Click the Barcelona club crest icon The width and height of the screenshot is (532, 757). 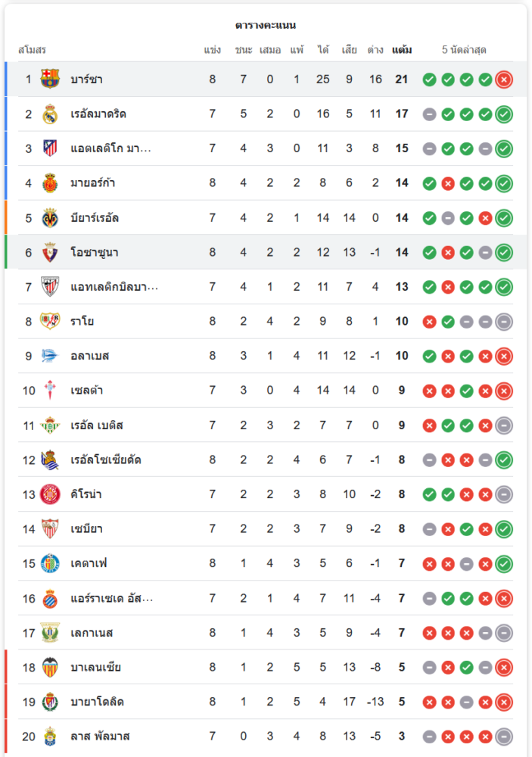coord(50,79)
